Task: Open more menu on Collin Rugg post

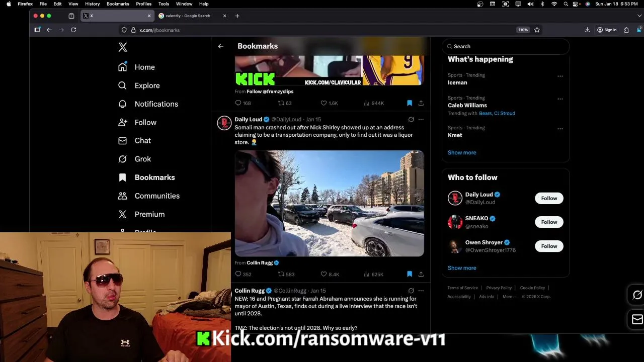Action: (x=421, y=291)
